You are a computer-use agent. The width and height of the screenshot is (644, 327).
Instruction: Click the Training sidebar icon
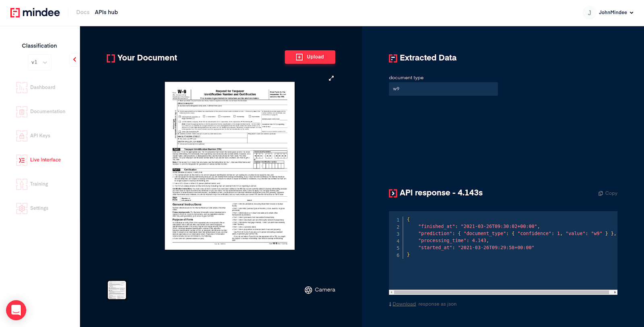pyautogui.click(x=22, y=184)
